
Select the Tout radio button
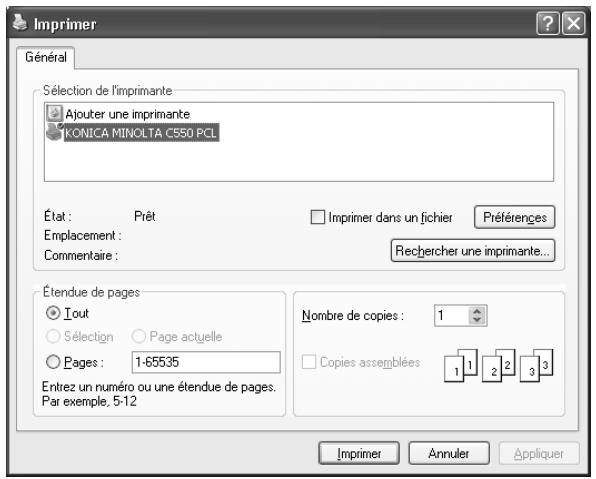(x=53, y=313)
